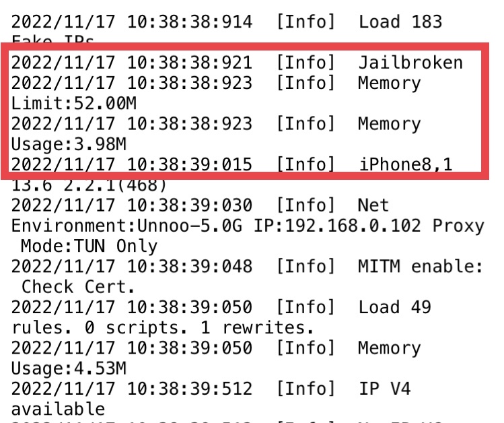Viewport: 504px width, 423px height.
Task: Select the timestamp ending in 38:921
Action: 132,63
